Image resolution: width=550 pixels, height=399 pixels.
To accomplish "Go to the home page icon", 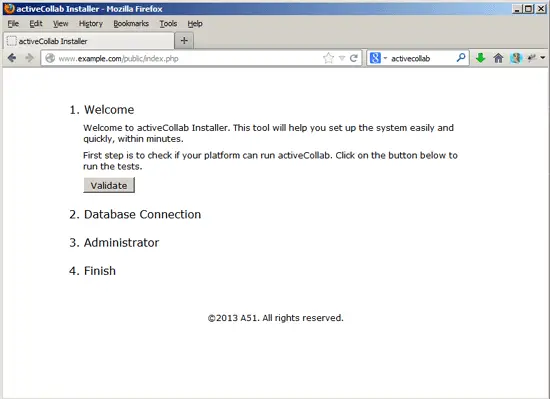I will pos(498,58).
